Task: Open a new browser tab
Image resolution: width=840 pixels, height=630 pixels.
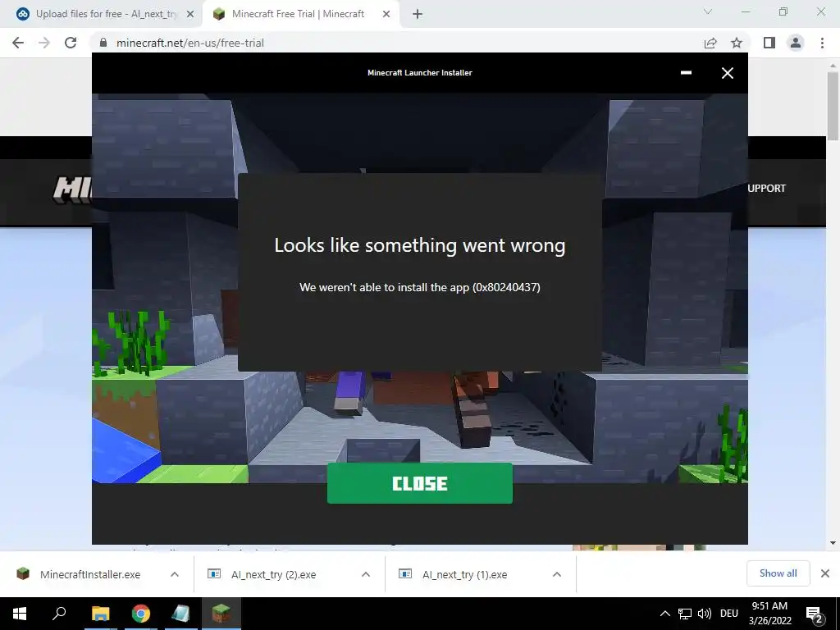Action: pyautogui.click(x=418, y=14)
